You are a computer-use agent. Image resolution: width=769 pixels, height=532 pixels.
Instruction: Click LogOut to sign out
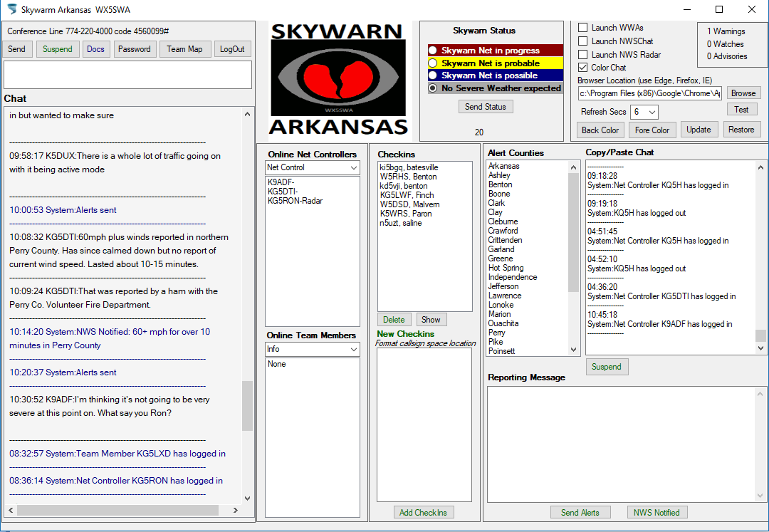click(232, 49)
